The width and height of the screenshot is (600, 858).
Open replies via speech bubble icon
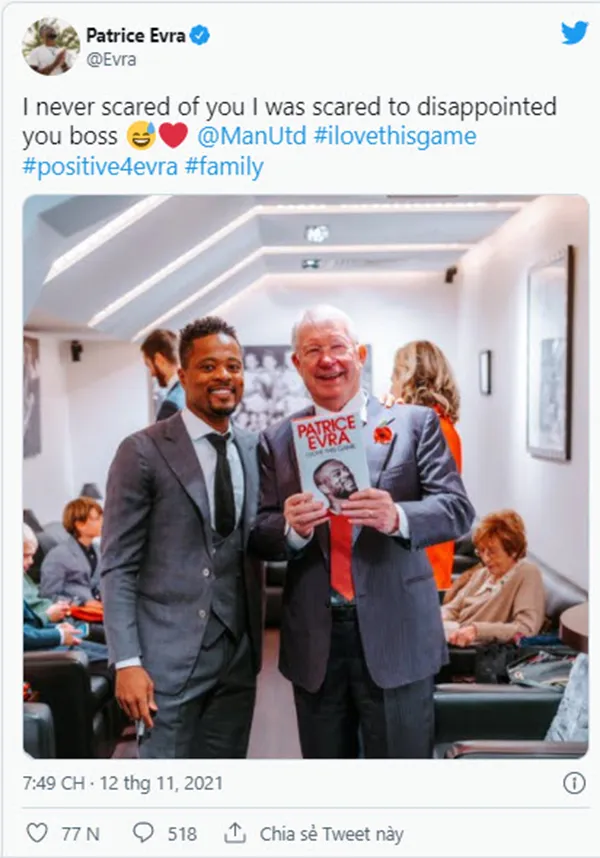tap(143, 833)
